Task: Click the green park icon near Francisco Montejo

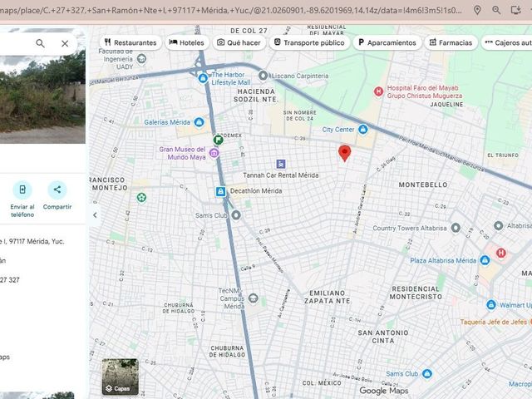Action: [141, 197]
